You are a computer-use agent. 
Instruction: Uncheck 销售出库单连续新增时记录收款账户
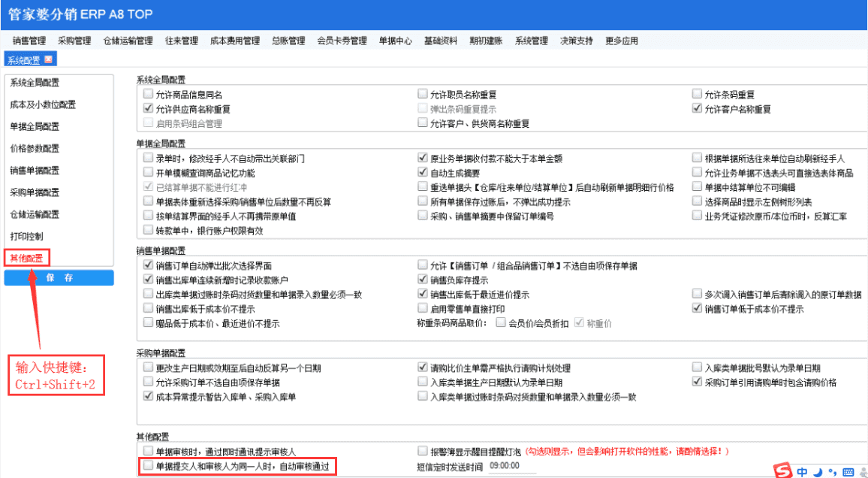tap(148, 279)
